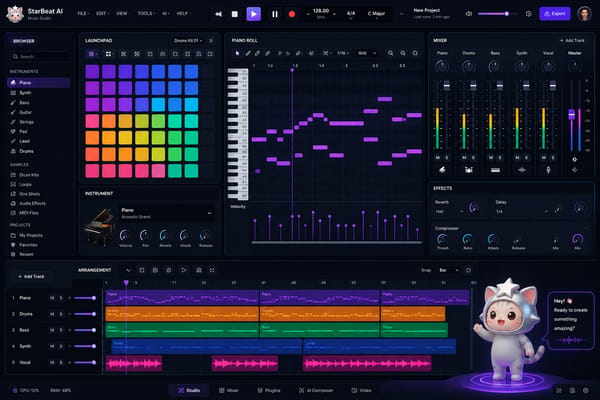This screenshot has width=600, height=400.
Task: Open the 1/16 quantize dropdown
Action: coord(343,53)
